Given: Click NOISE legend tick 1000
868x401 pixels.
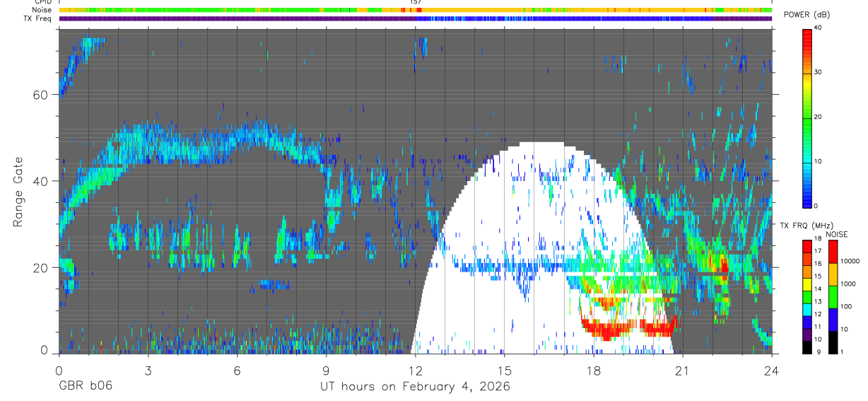Looking at the screenshot, I should pos(848,284).
